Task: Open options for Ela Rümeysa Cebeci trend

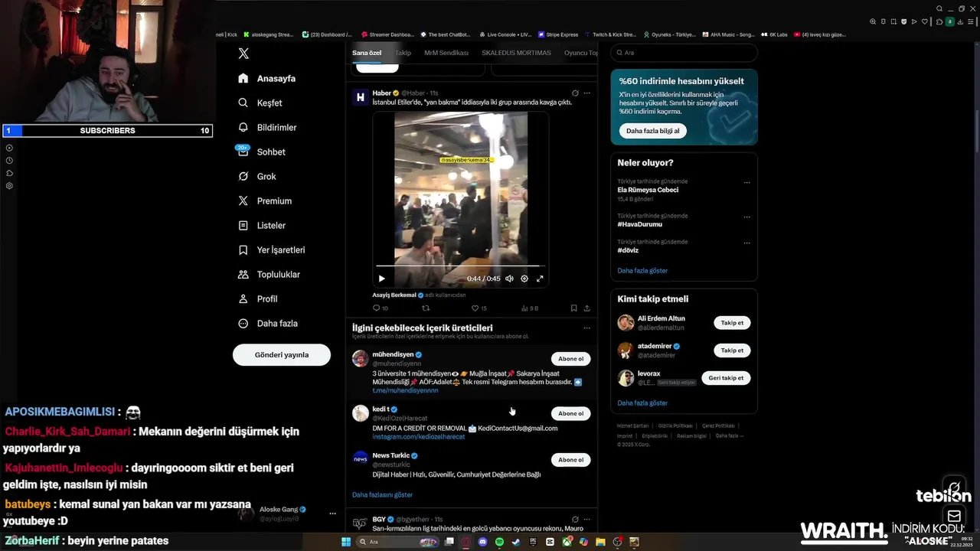Action: pyautogui.click(x=746, y=183)
